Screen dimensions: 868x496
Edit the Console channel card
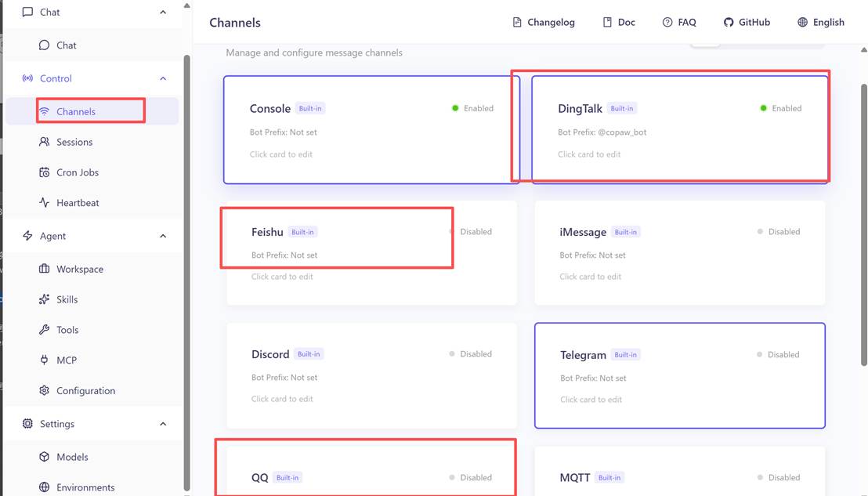coord(371,129)
